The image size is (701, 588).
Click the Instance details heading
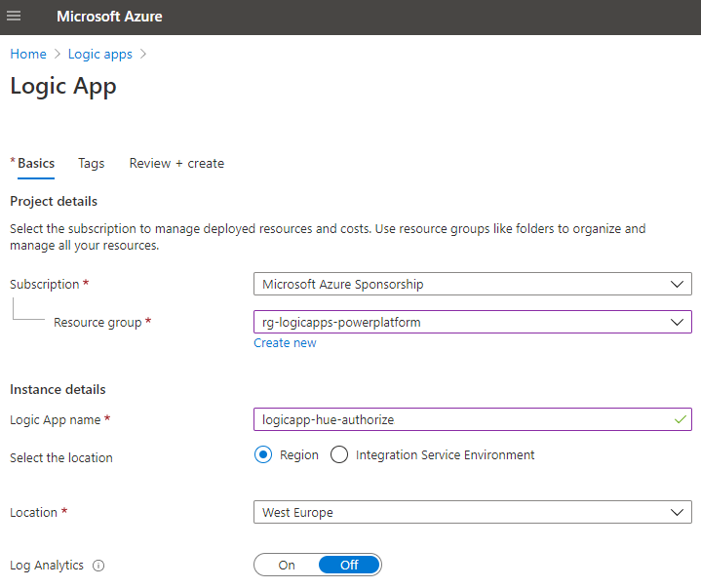pyautogui.click(x=58, y=389)
